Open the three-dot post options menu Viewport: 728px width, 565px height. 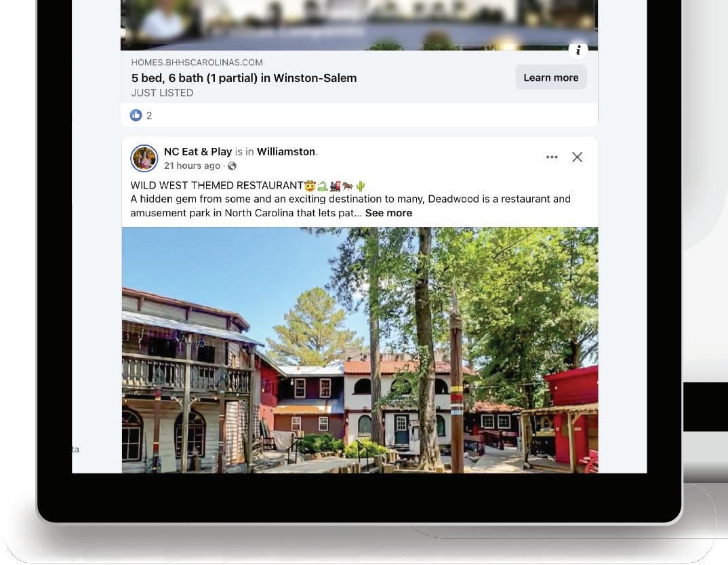point(552,157)
